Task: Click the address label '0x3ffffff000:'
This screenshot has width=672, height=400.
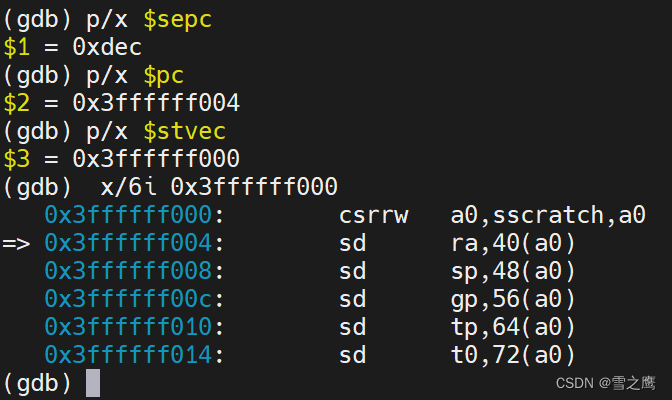Action: tap(134, 215)
